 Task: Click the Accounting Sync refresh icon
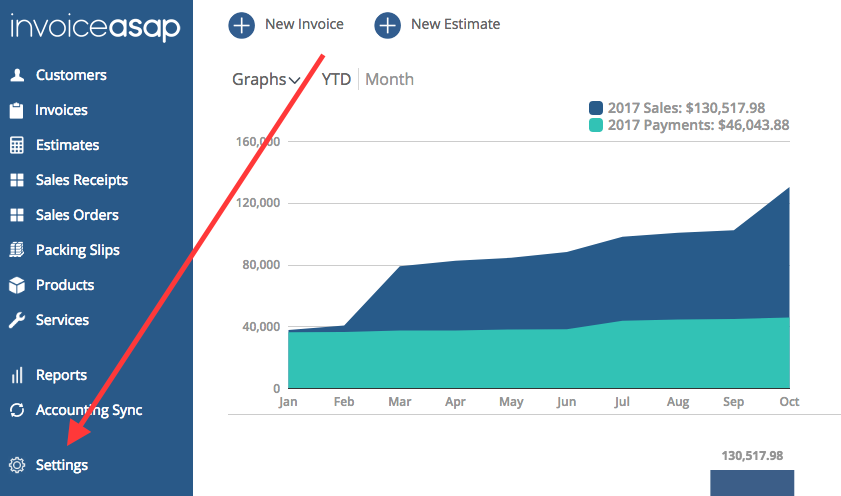16,410
